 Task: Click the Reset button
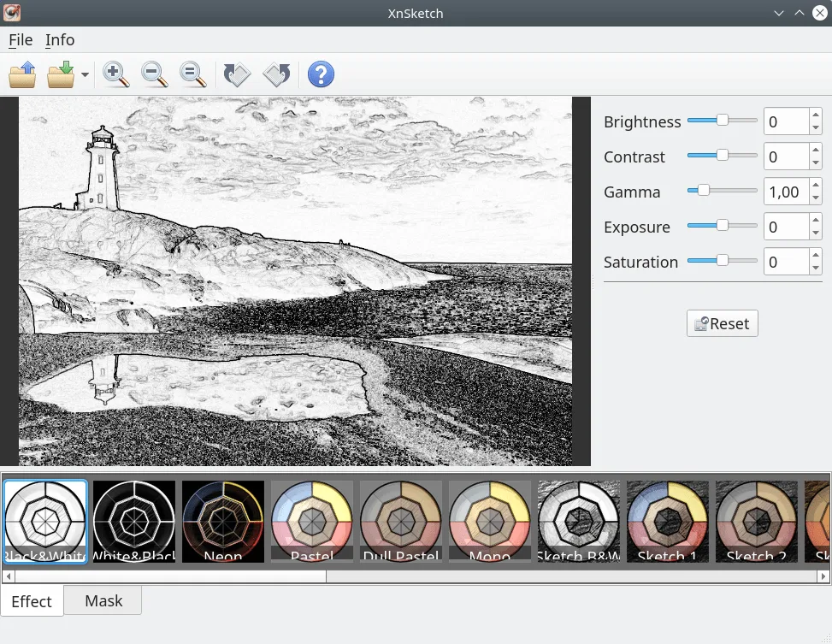[x=723, y=323]
